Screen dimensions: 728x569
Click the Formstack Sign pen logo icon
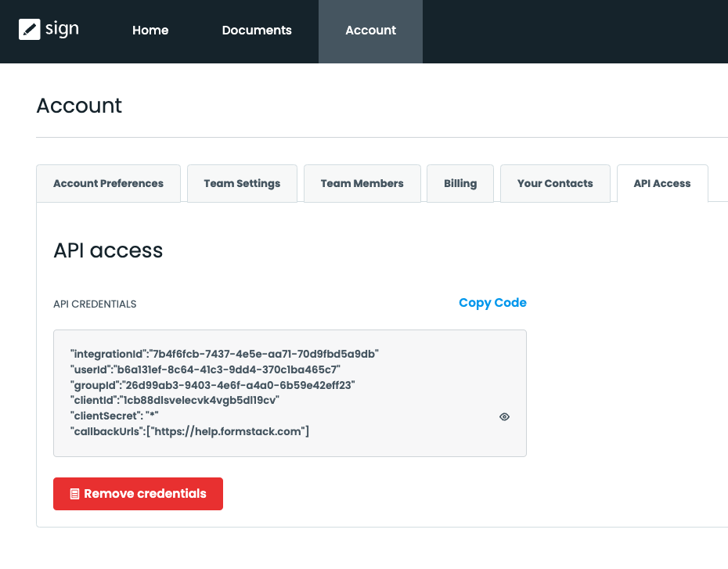coord(30,30)
